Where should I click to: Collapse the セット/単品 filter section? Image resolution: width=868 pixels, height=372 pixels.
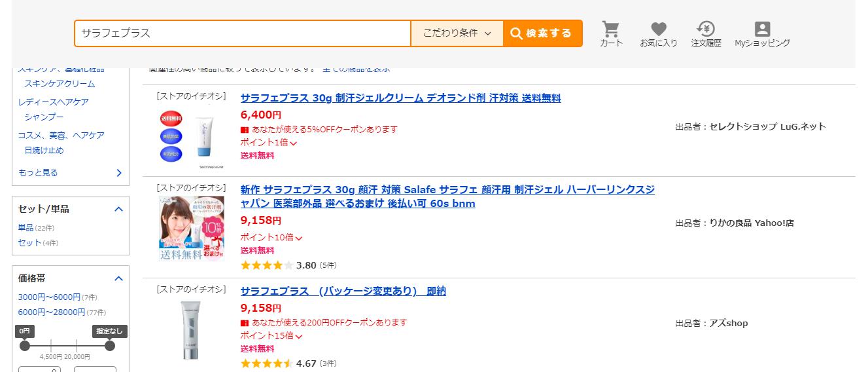coord(118,209)
